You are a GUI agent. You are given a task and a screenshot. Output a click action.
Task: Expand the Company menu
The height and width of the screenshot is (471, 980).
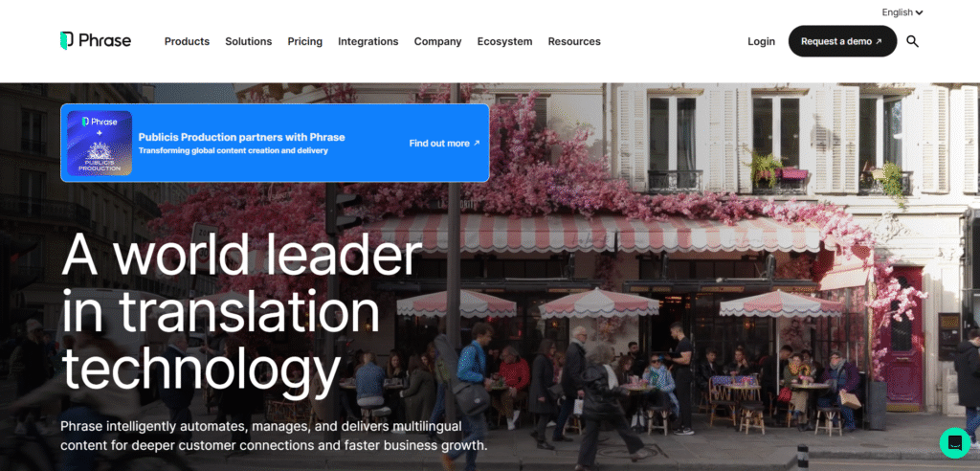tap(437, 41)
